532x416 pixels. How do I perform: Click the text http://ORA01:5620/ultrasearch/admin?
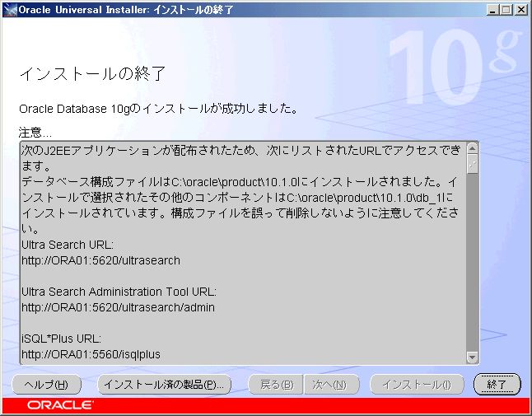pyautogui.click(x=118, y=307)
